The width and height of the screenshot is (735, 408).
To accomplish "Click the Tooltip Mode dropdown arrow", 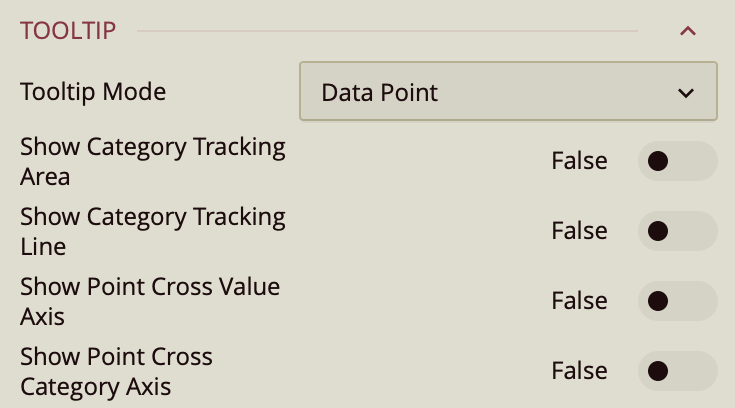I will click(x=686, y=93).
